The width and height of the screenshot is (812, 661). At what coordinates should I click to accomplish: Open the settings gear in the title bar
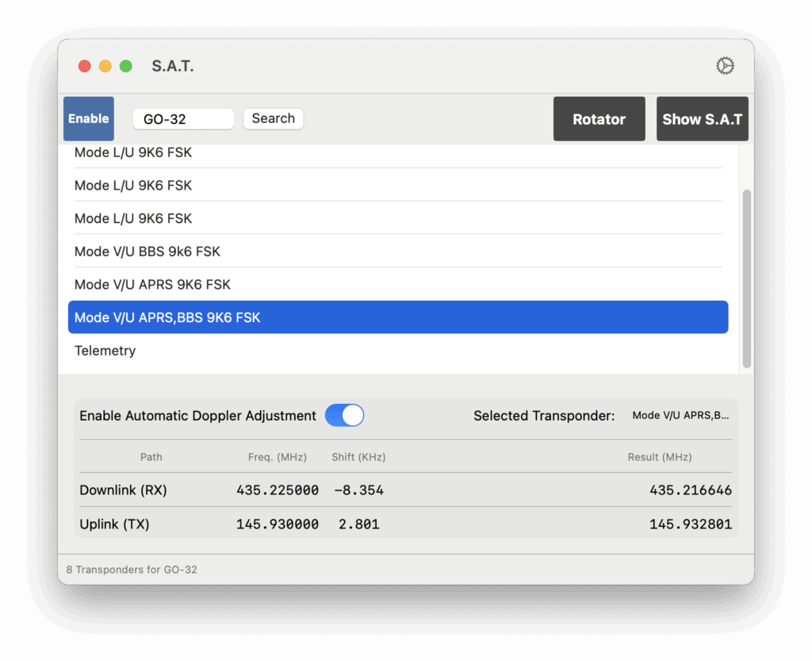click(725, 66)
